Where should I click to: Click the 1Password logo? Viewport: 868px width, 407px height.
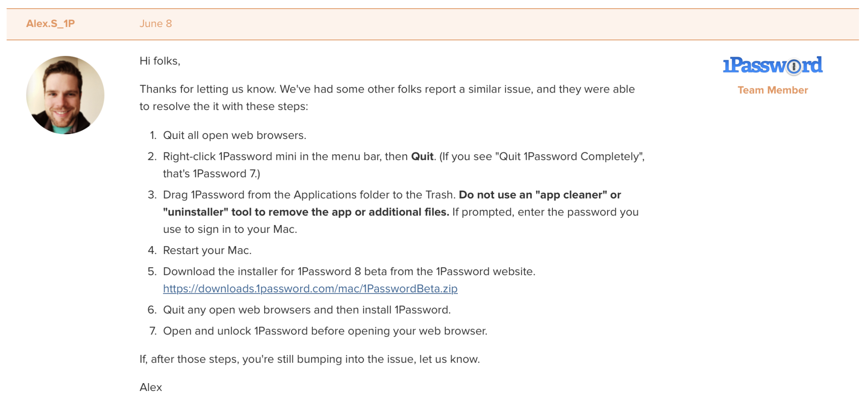772,66
